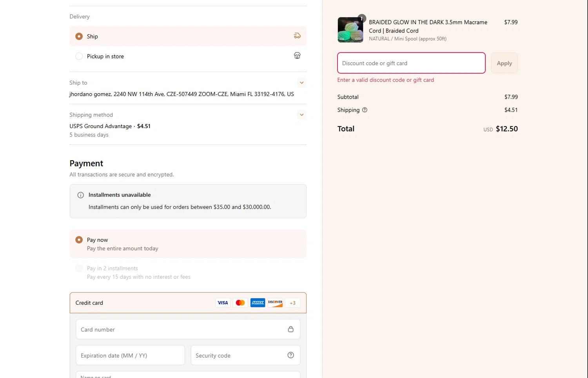Click the '5 business days' text
This screenshot has height=378, width=588.
tap(89, 135)
